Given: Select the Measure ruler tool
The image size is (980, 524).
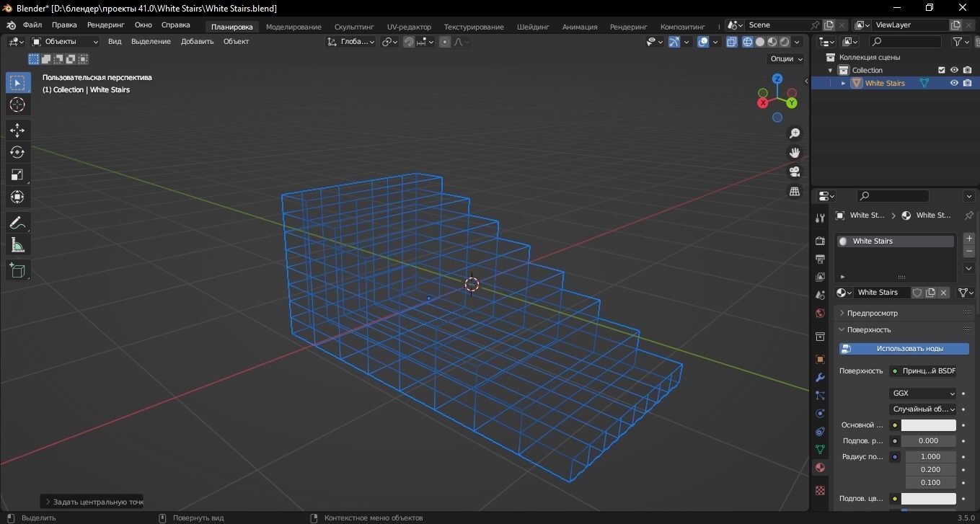Looking at the screenshot, I should pyautogui.click(x=17, y=245).
